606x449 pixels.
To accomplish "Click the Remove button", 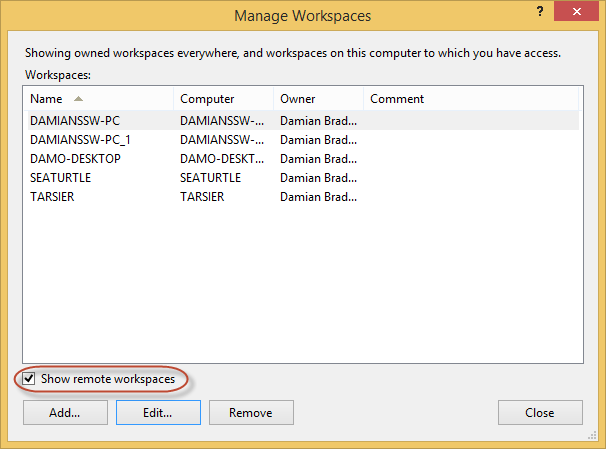I will click(x=251, y=413).
